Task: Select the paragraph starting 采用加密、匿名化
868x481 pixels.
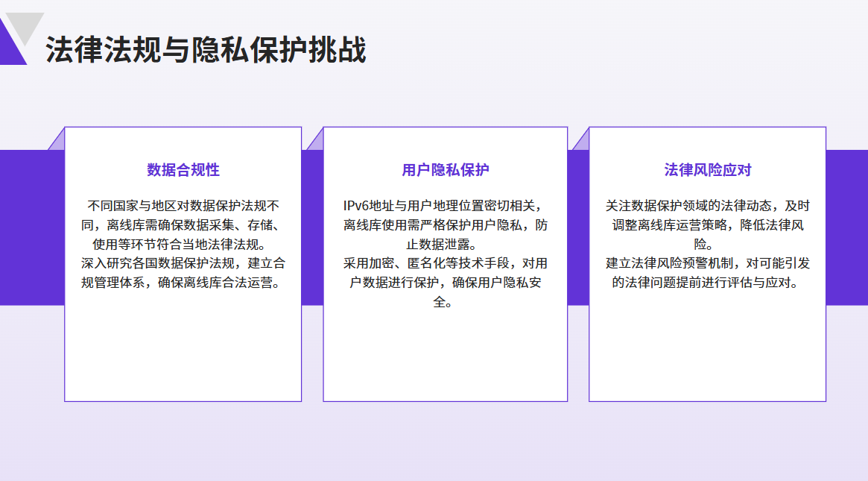Action: coord(446,283)
